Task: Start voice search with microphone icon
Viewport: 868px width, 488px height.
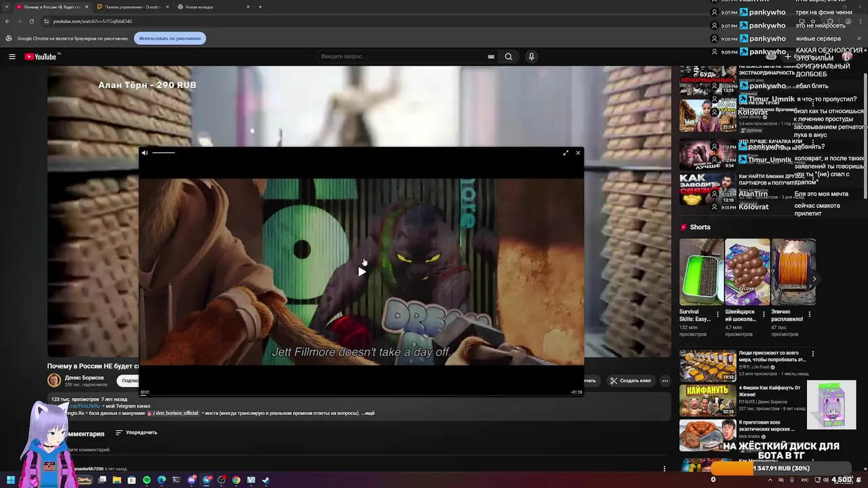Action: (532, 57)
